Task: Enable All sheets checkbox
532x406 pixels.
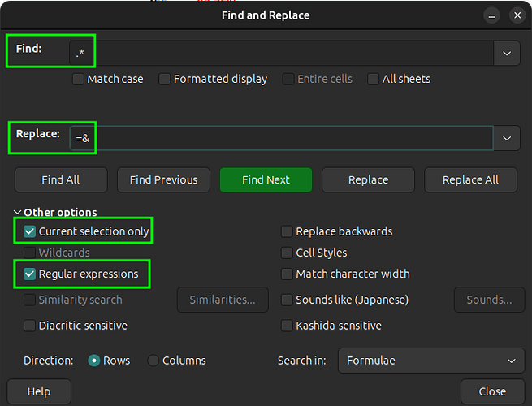Action: [x=374, y=79]
